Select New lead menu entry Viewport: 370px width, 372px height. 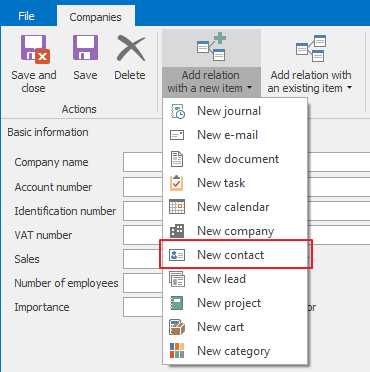(235, 279)
